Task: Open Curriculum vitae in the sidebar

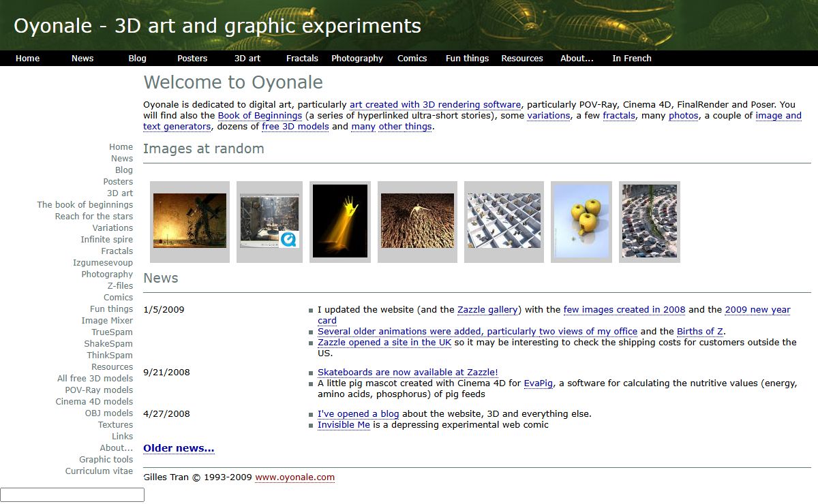Action: click(100, 471)
